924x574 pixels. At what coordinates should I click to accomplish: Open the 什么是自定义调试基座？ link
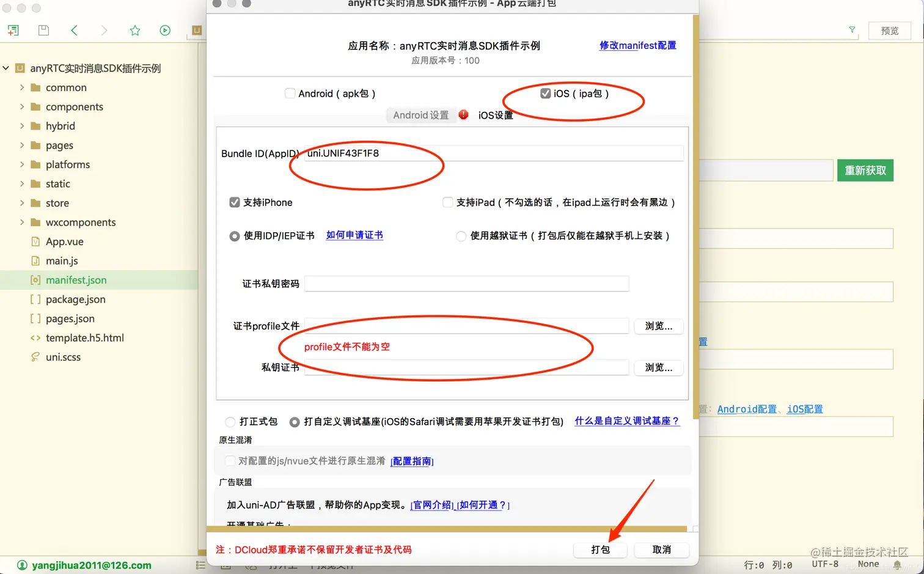[627, 421]
